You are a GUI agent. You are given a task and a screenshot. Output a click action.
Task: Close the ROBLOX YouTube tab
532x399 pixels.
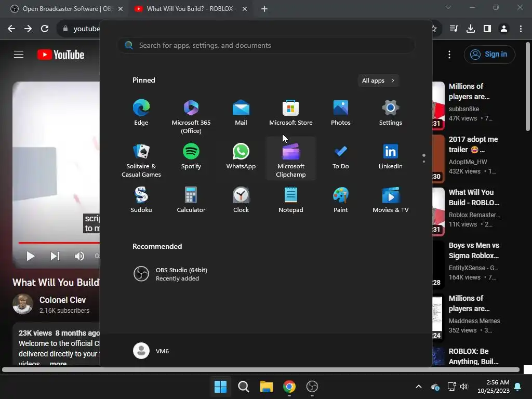pyautogui.click(x=245, y=9)
